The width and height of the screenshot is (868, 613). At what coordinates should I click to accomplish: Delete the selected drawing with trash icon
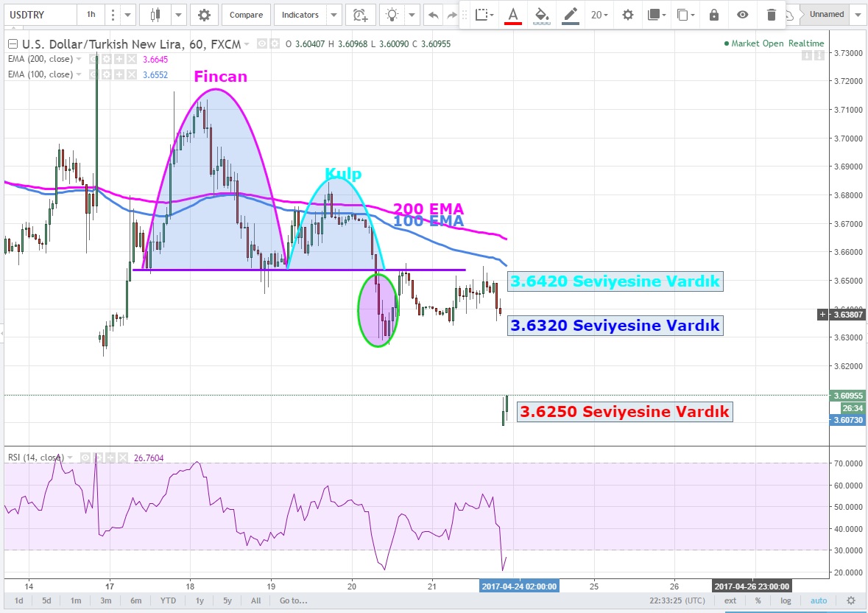tap(771, 15)
